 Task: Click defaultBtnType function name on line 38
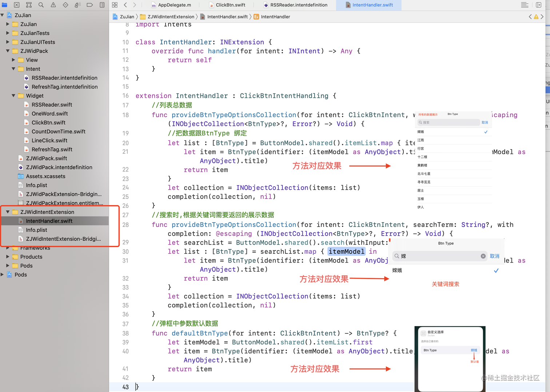point(200,333)
